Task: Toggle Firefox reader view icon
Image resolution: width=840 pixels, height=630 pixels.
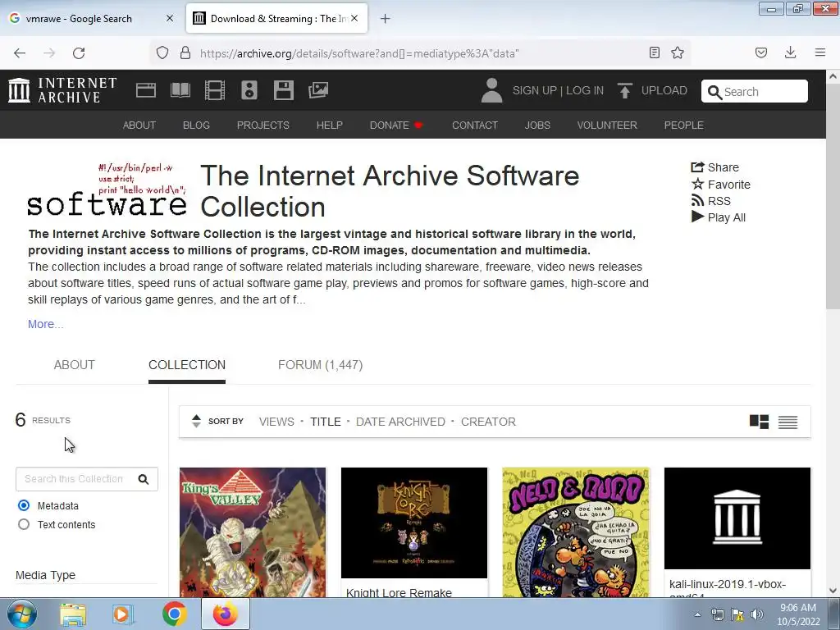Action: (x=654, y=52)
